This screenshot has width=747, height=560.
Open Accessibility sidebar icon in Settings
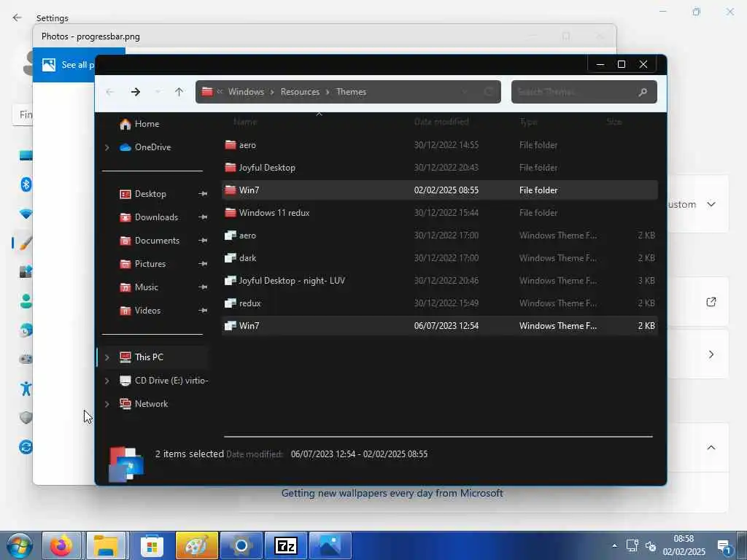coord(26,389)
